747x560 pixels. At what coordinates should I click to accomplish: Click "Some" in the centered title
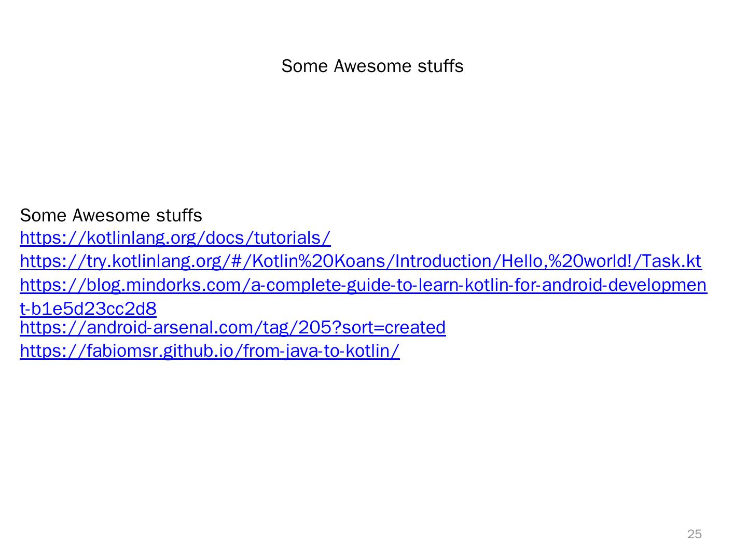coord(306,66)
